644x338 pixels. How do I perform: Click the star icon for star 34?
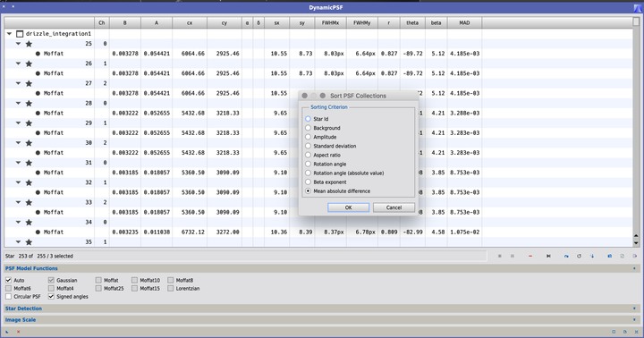[x=29, y=223]
